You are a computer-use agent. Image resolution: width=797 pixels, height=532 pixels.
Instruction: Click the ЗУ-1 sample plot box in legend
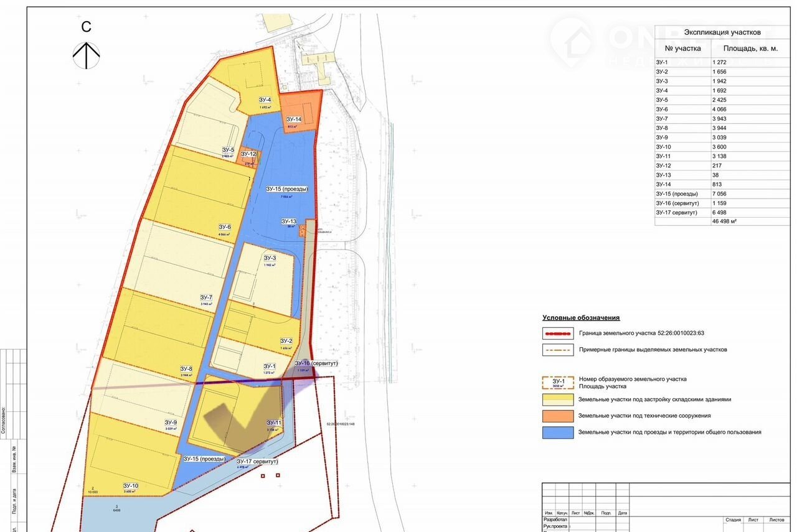click(557, 383)
